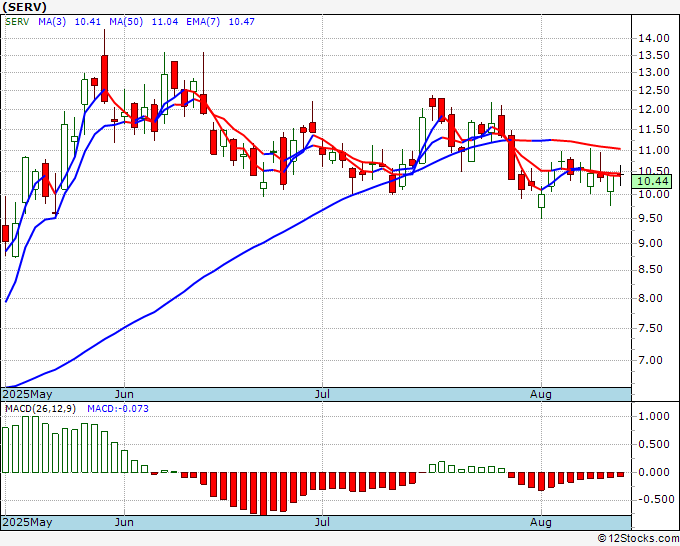The height and width of the screenshot is (546, 680).
Task: Open the 12Stocks.com copyright link
Action: click(638, 539)
